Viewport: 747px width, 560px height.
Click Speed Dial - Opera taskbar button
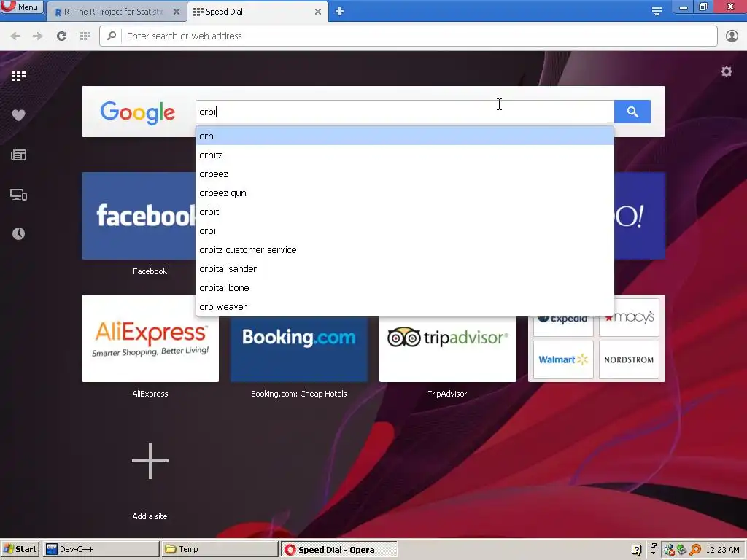click(x=338, y=550)
